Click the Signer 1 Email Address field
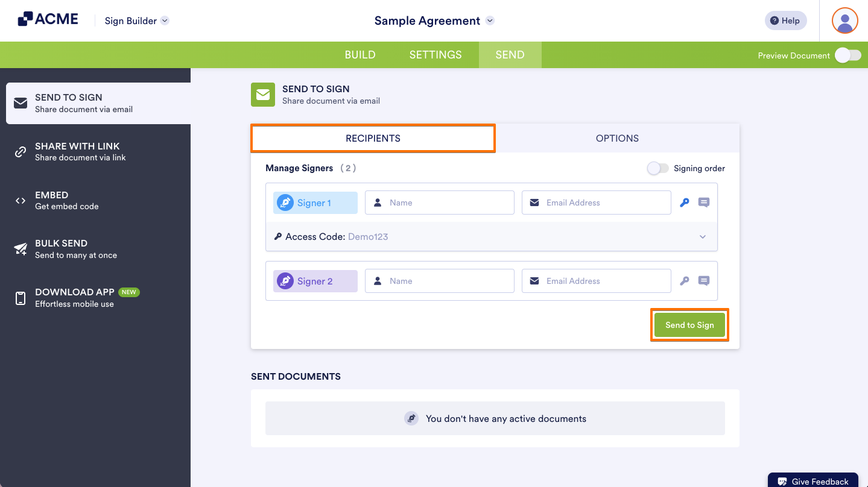868x487 pixels. (597, 203)
